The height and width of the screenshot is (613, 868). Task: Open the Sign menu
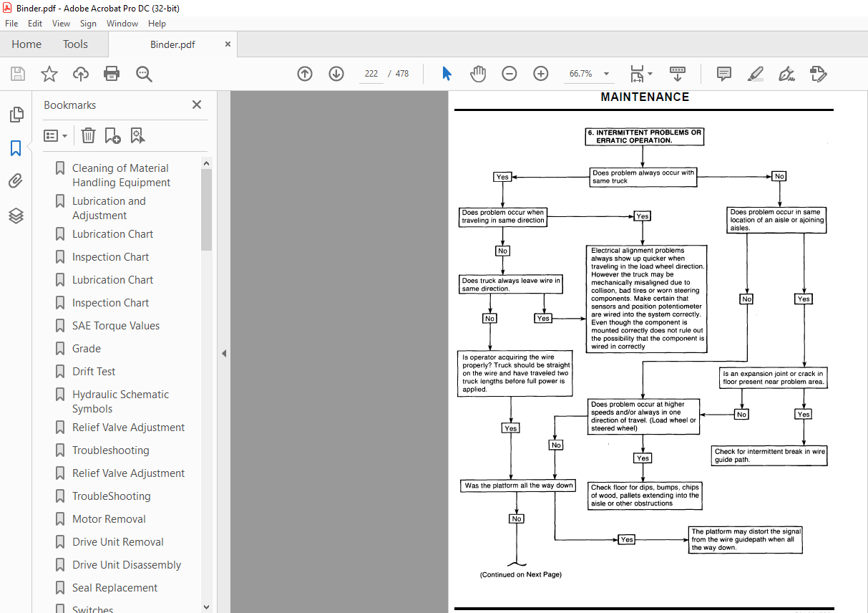pyautogui.click(x=88, y=24)
